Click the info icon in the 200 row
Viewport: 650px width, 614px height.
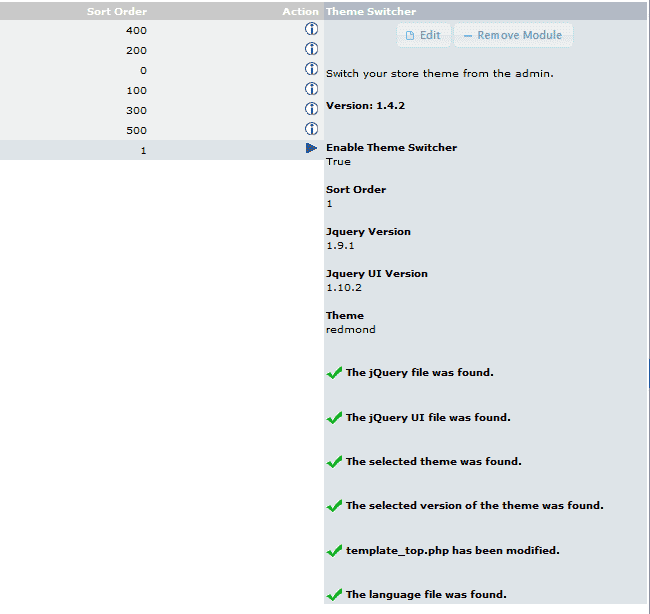311,49
